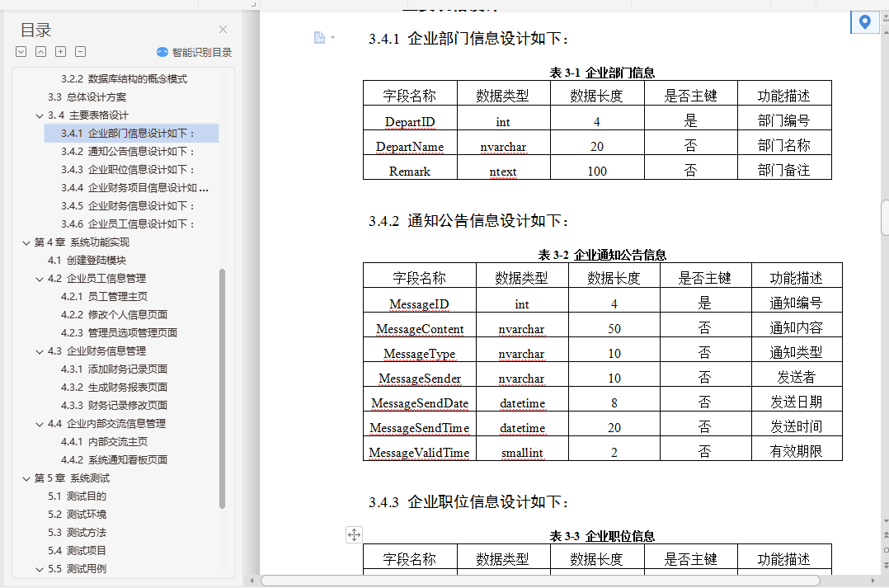The width and height of the screenshot is (889, 588).
Task: Navigate to 4.2.3 管理员选项管理页面
Action: 119,333
